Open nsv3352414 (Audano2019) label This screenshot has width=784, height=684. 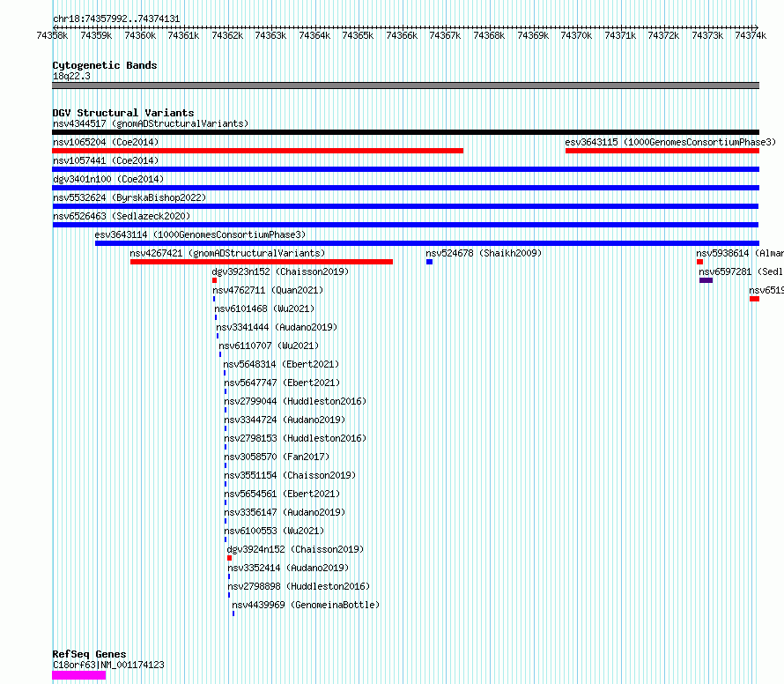point(289,568)
